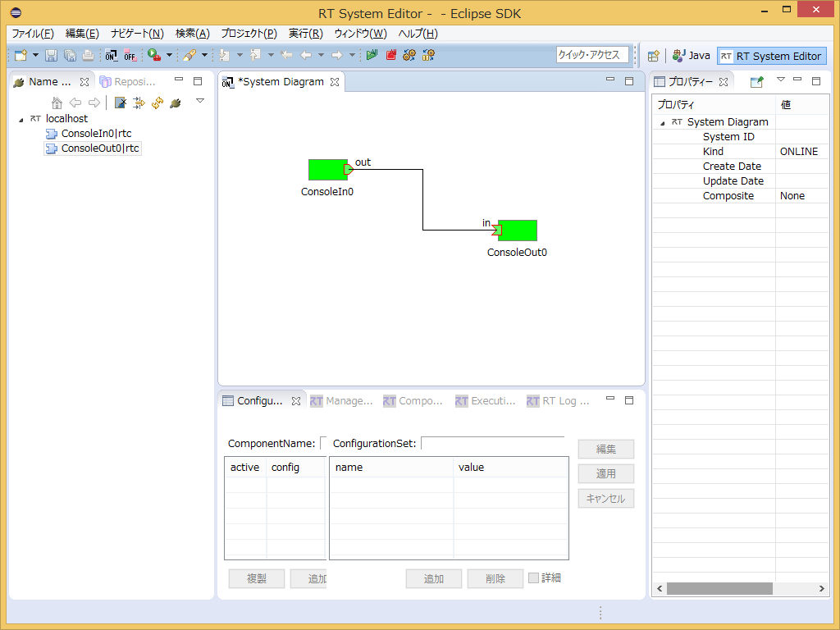This screenshot has height=630, width=840.
Task: Click the Name Service back arrow icon
Action: pos(75,103)
